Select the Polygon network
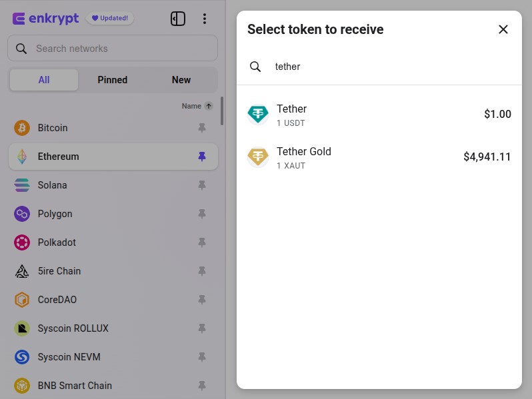Image resolution: width=532 pixels, height=399 pixels. 113,214
